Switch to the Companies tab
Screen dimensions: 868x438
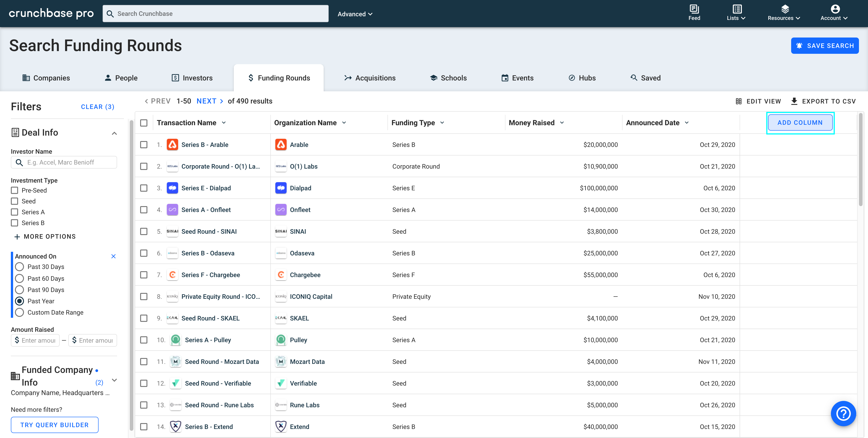(x=51, y=78)
